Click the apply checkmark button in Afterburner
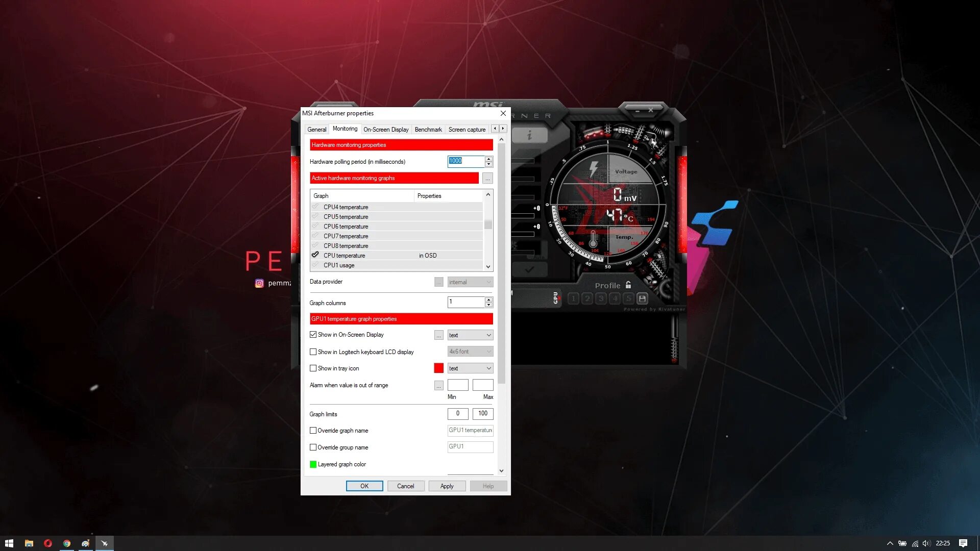Viewport: 980px width, 551px height. pyautogui.click(x=529, y=269)
